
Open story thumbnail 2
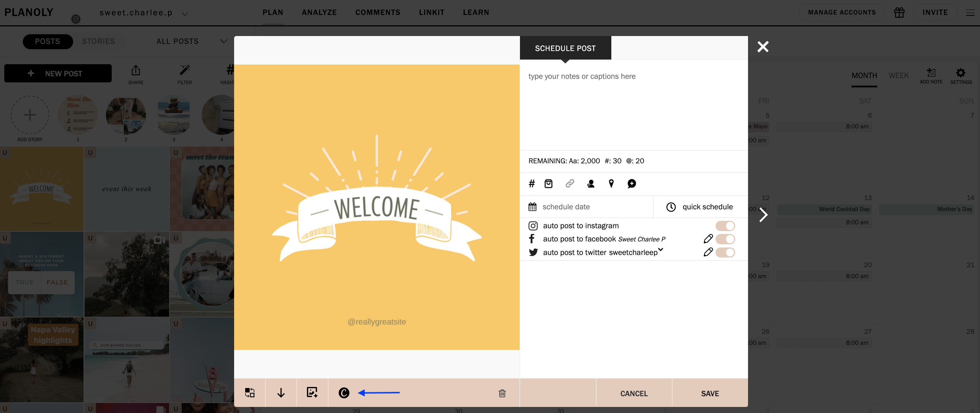coord(126,115)
